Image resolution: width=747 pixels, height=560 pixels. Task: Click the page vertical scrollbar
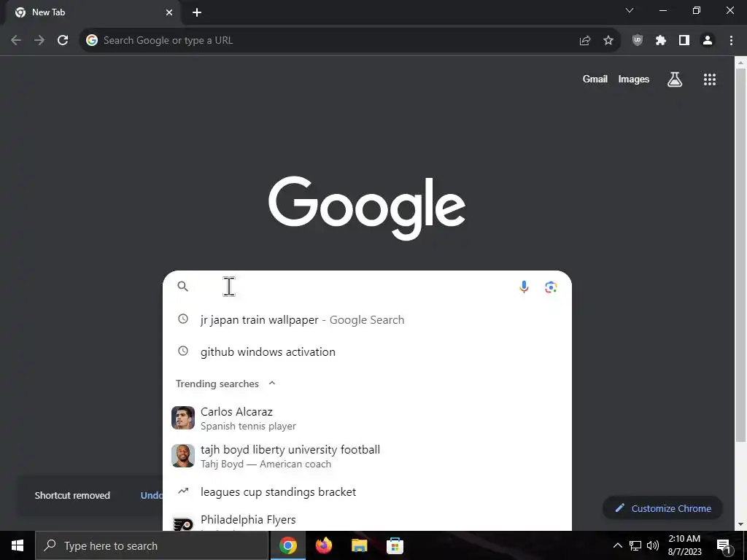(740, 254)
